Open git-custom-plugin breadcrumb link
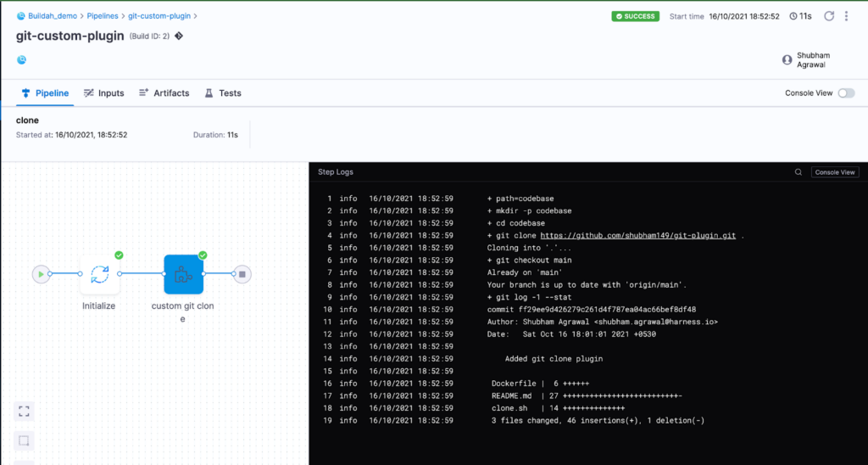The height and width of the screenshot is (465, 868). point(159,16)
